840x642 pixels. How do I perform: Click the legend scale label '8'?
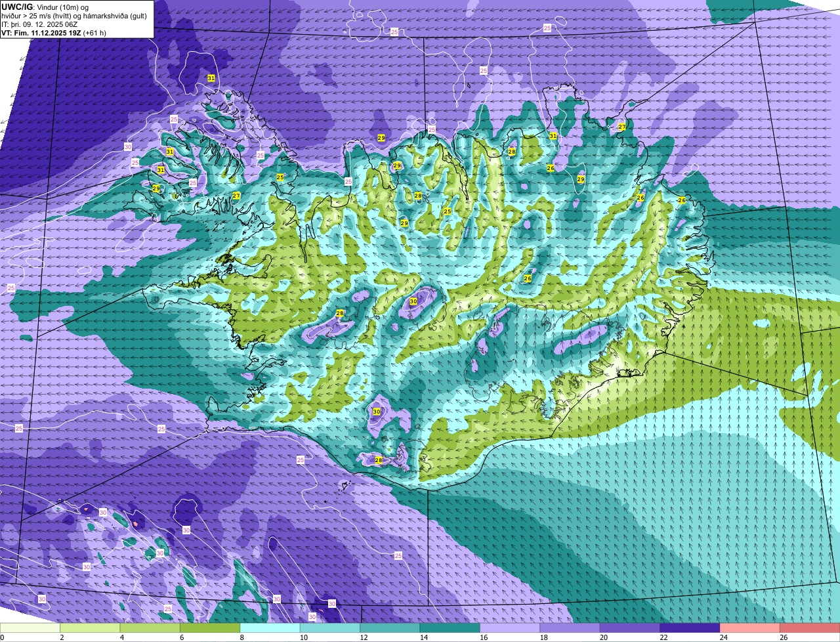241,637
